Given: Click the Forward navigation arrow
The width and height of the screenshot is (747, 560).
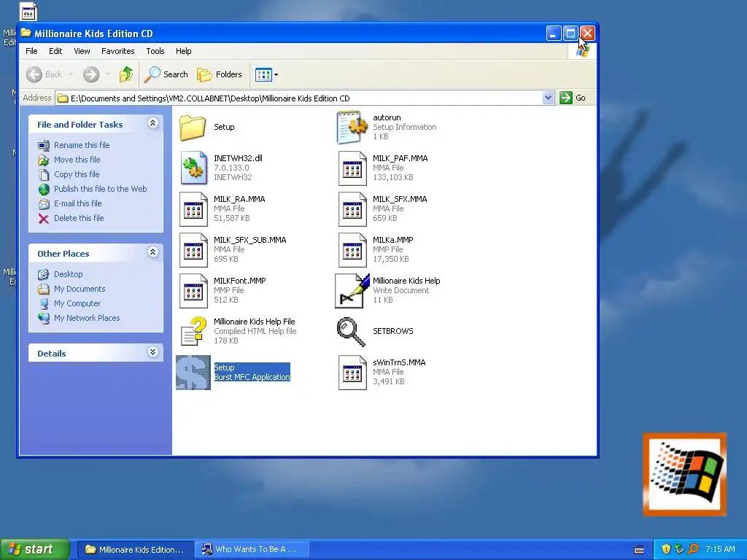Looking at the screenshot, I should [x=91, y=74].
